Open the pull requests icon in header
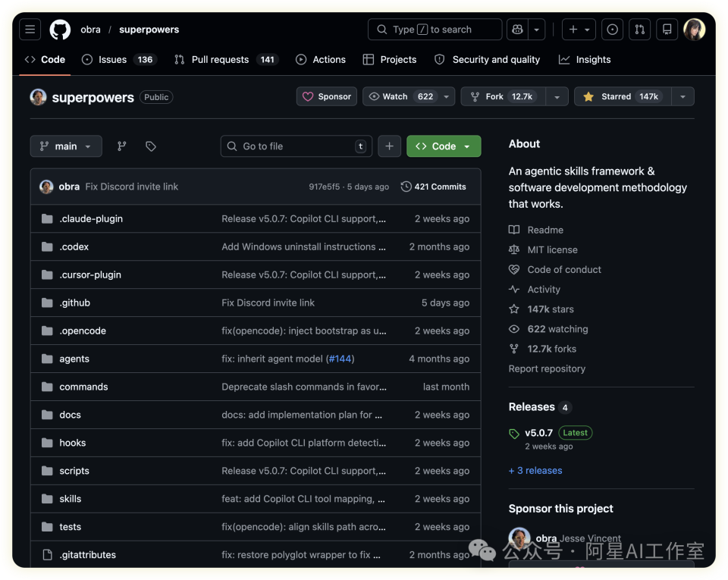This screenshot has width=728, height=580. tap(640, 30)
